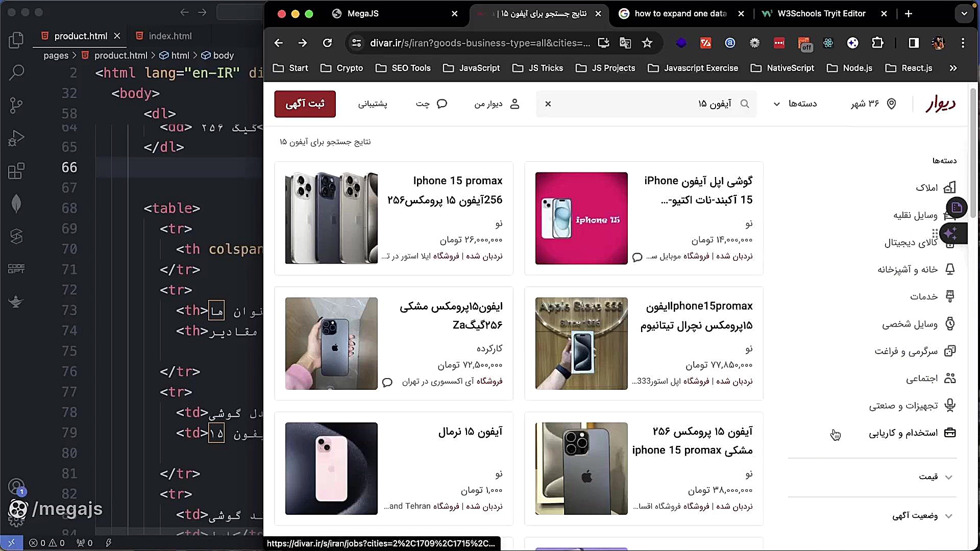Open آیفون ۱۵ نرمال listing card
The height and width of the screenshot is (551, 980).
coord(394,468)
